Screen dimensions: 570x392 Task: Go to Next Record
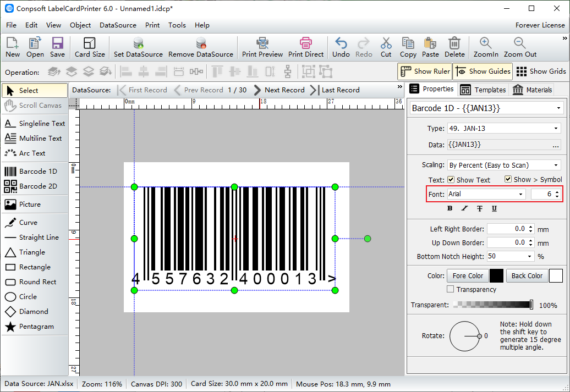[279, 90]
